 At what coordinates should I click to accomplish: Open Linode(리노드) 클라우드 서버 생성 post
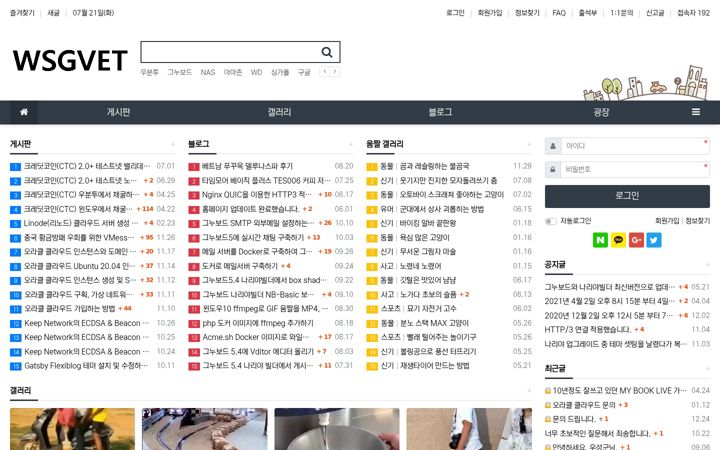(x=81, y=223)
